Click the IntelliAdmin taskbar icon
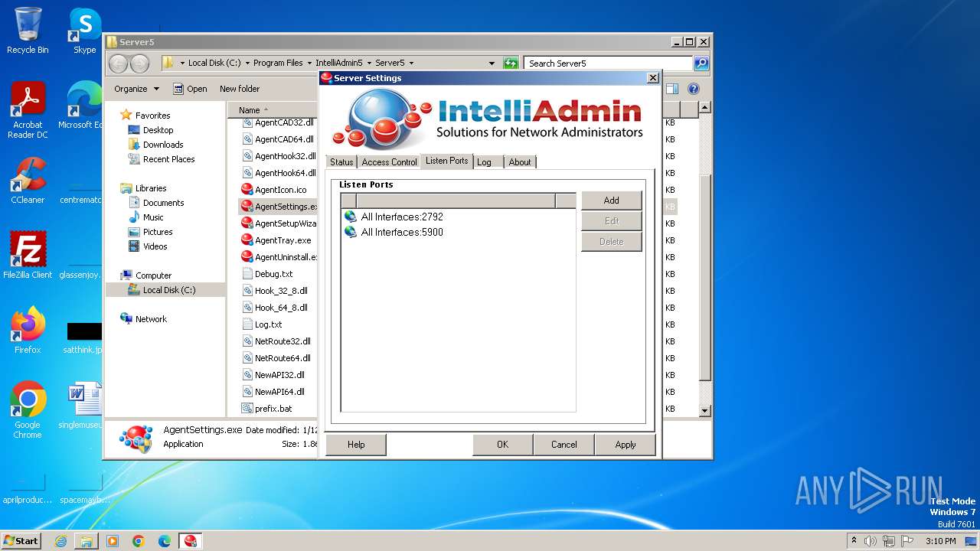 (x=191, y=541)
